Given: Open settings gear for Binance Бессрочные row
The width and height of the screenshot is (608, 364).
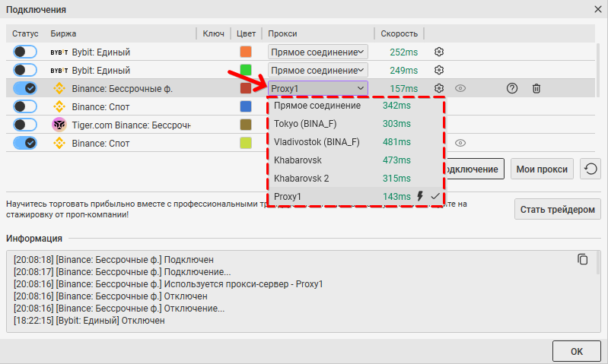Looking at the screenshot, I should (x=438, y=88).
